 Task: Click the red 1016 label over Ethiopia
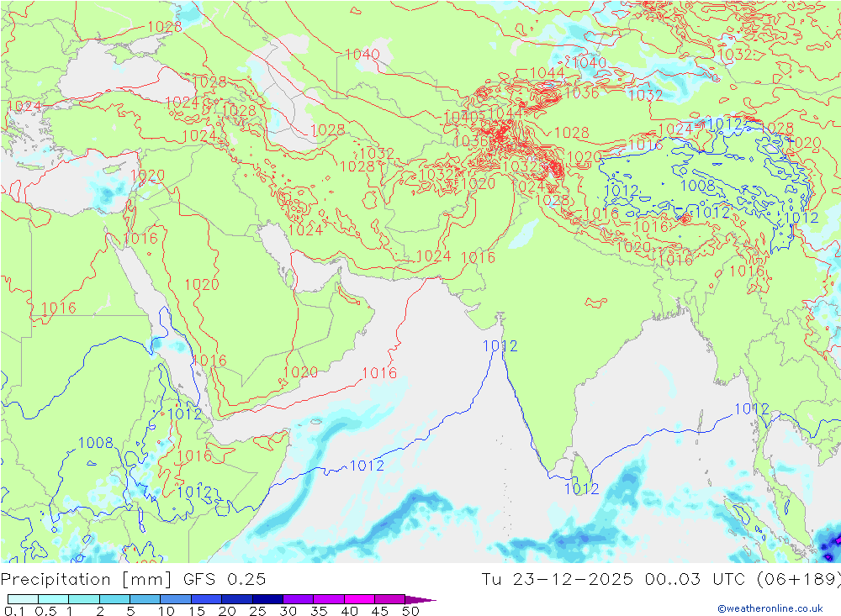pyautogui.click(x=194, y=456)
